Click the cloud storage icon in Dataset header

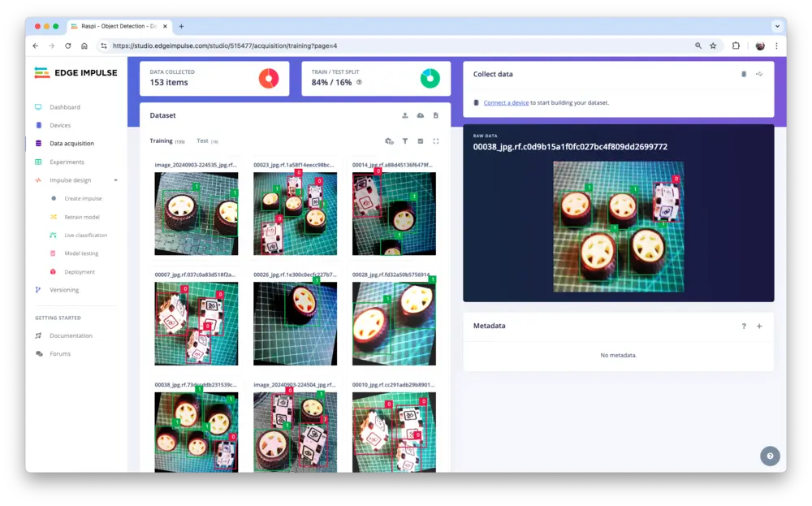[x=421, y=115]
